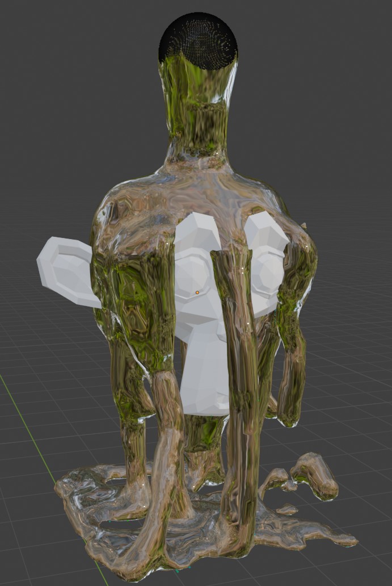Click the orange origin dot on monkey
392x586 pixels.
pos(197,292)
